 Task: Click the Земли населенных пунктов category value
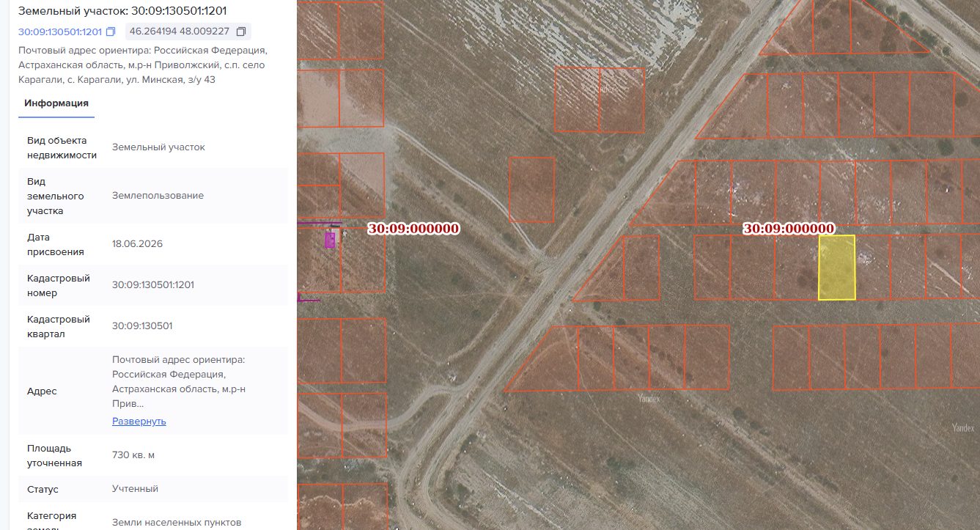tap(177, 523)
